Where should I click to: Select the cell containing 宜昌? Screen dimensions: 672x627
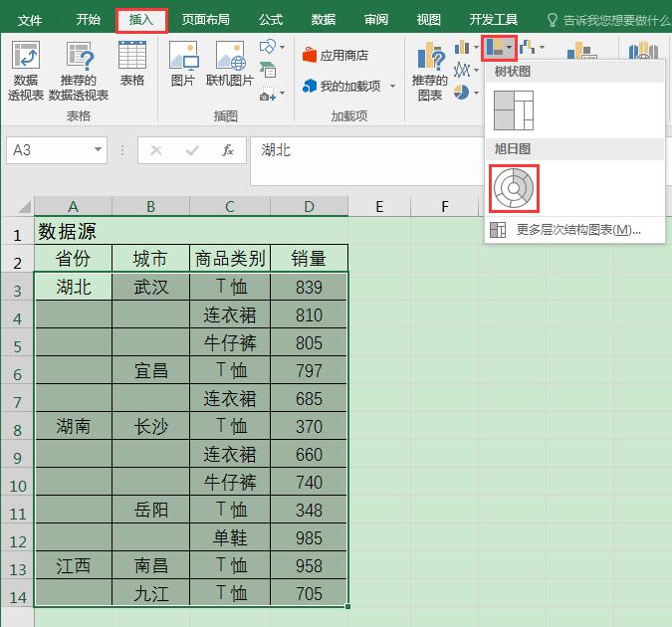coord(151,370)
